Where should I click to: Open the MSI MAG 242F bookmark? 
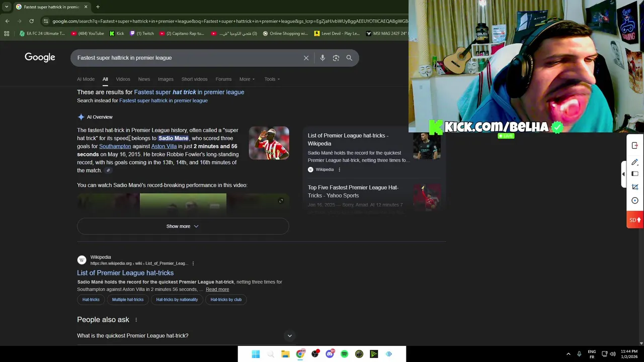pos(386,34)
